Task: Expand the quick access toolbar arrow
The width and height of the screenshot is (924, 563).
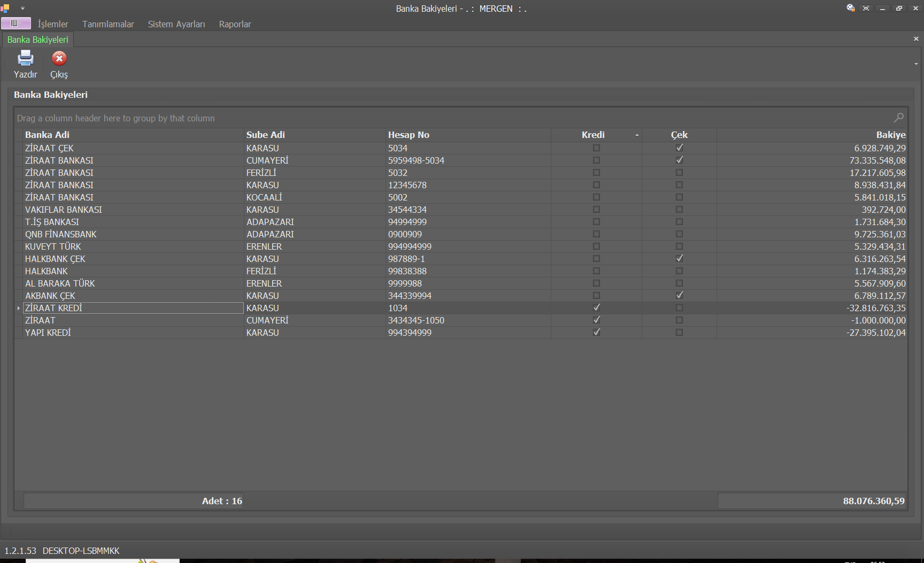Action: (22, 9)
